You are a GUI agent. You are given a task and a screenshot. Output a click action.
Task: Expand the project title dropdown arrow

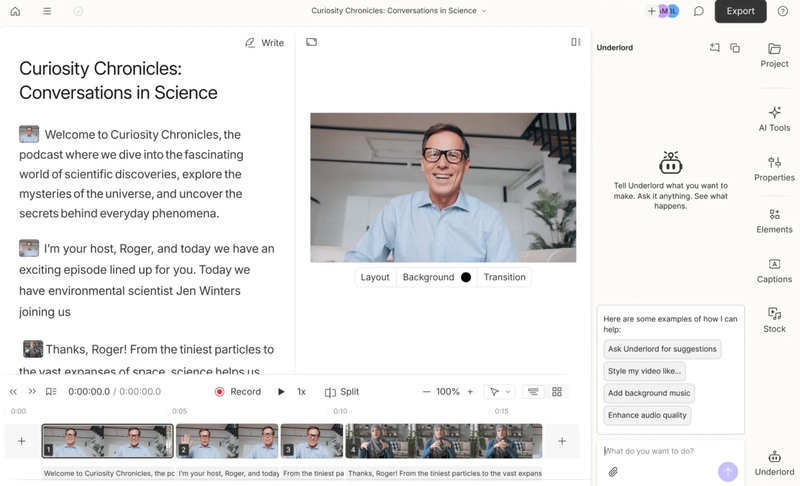point(484,11)
